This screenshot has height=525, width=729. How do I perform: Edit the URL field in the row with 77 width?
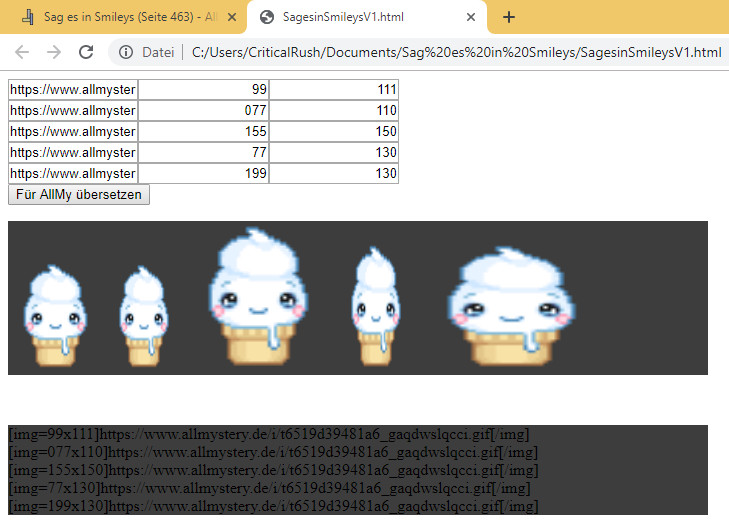point(73,152)
